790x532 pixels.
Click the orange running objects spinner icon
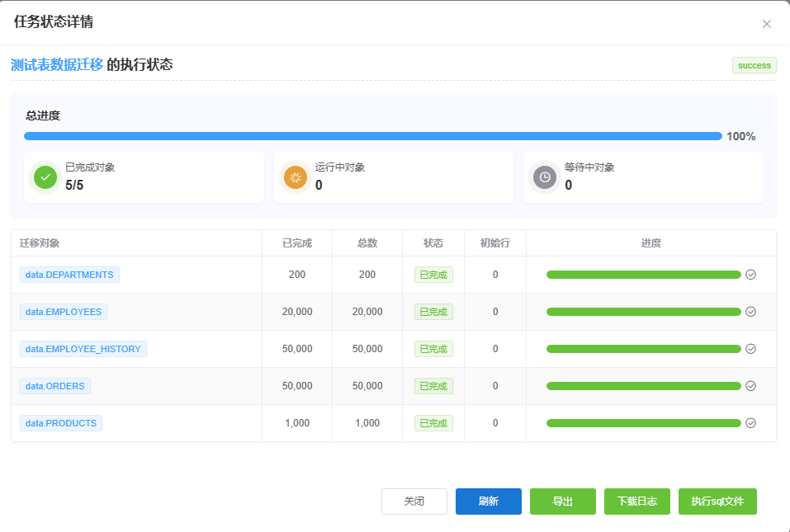click(x=295, y=177)
